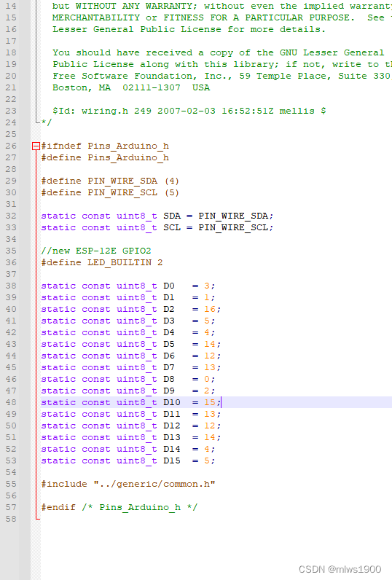Click the '#define LED_BUILTIN 2' line
392x580 pixels.
[102, 262]
